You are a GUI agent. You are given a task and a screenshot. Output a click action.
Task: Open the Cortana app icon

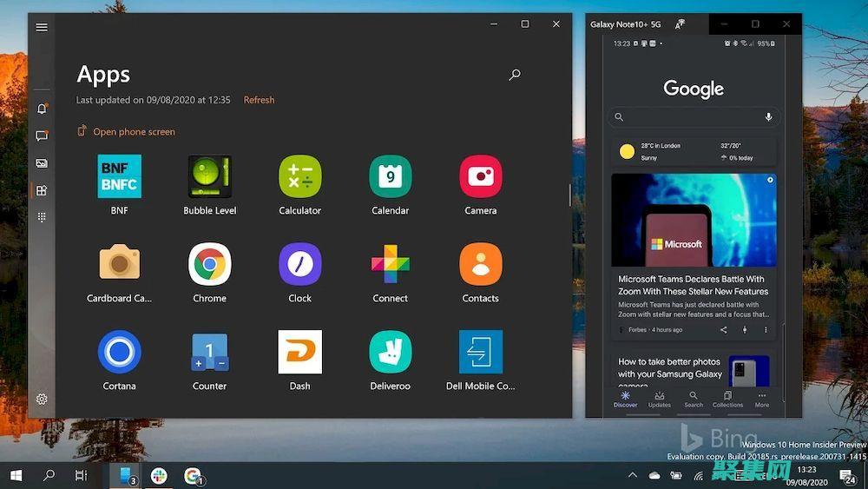[x=119, y=352]
